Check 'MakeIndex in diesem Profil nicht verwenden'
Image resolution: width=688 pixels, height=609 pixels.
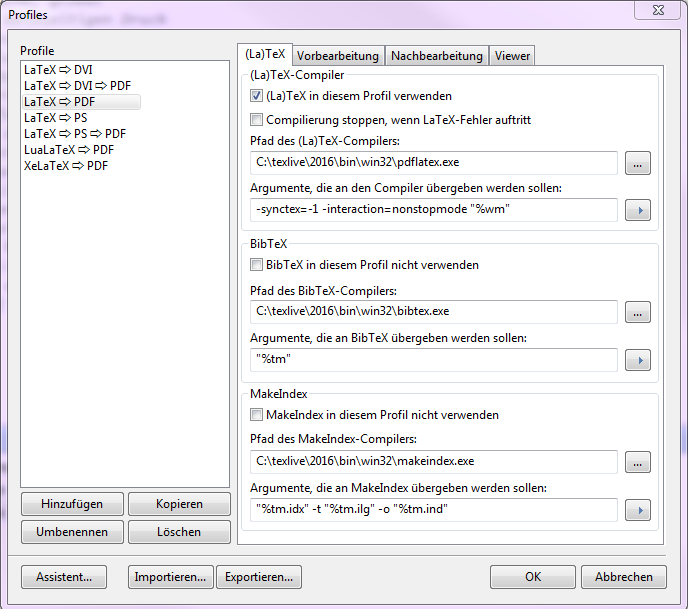(257, 415)
